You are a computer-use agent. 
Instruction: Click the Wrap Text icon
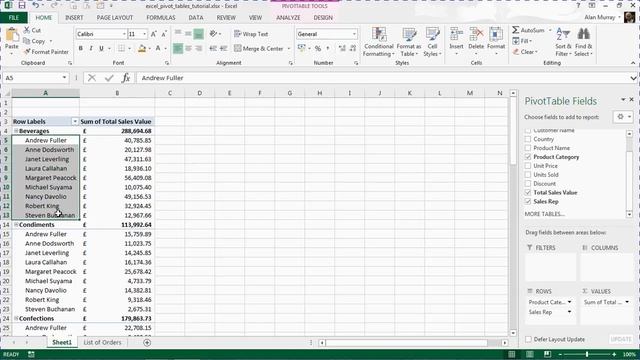(238, 34)
